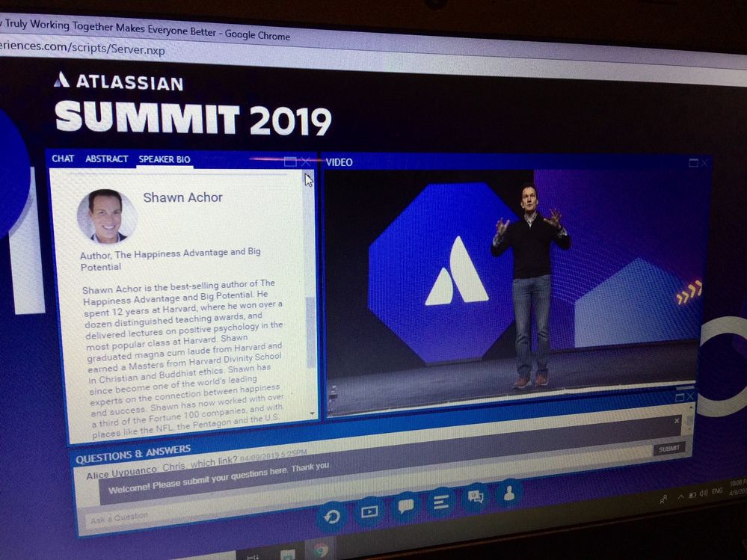Maximize the Questions & Answers panel
Viewport: 747px width, 560px height.
[680, 397]
